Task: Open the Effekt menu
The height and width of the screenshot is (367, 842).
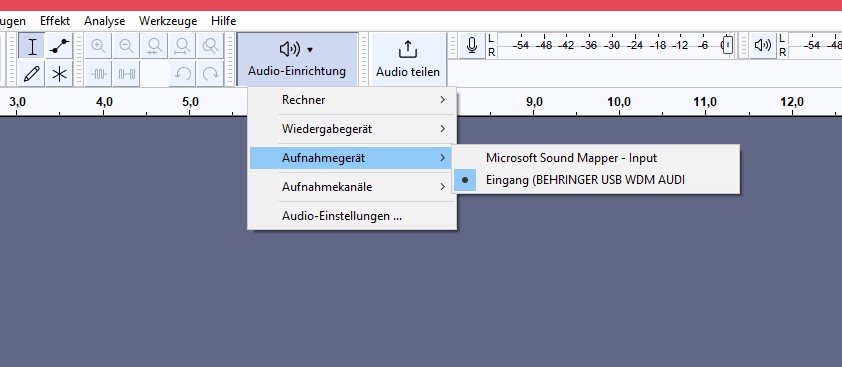Action: [x=55, y=21]
